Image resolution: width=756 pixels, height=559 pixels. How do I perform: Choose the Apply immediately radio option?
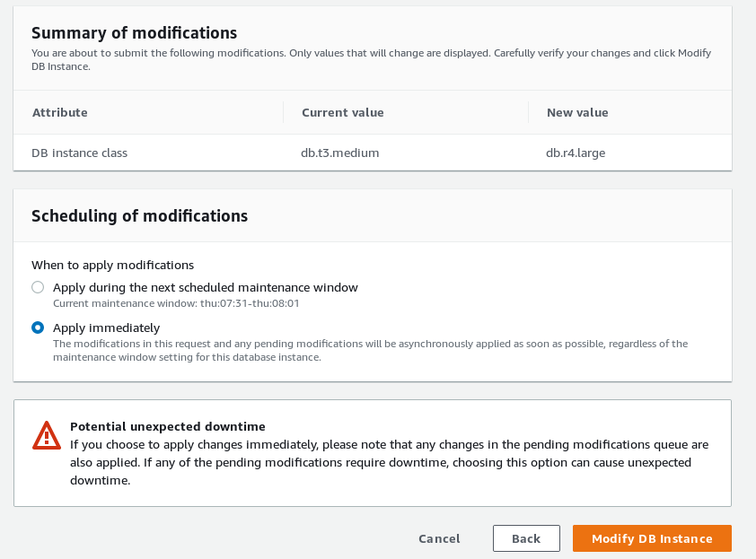coord(38,328)
